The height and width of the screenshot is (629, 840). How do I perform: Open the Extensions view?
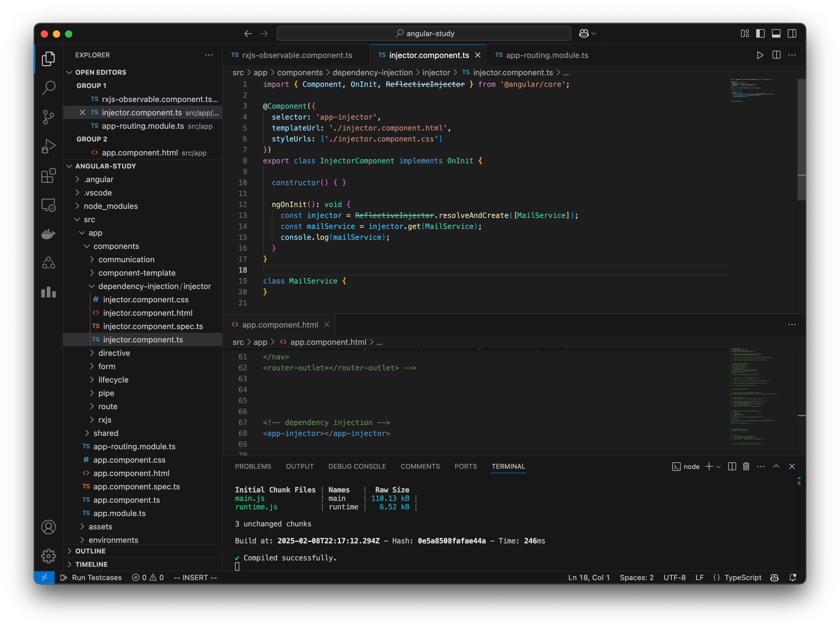(x=49, y=176)
